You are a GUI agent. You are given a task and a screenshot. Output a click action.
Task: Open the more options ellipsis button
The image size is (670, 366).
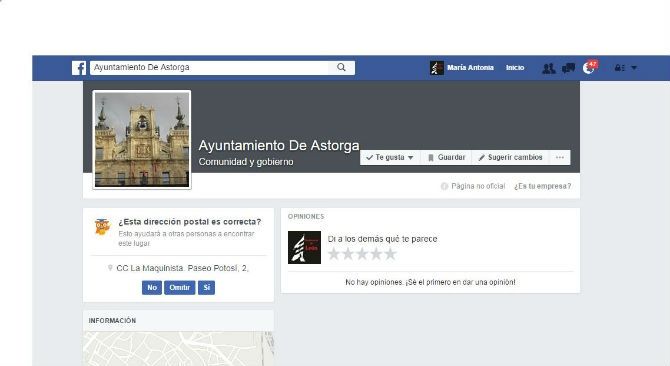point(560,157)
